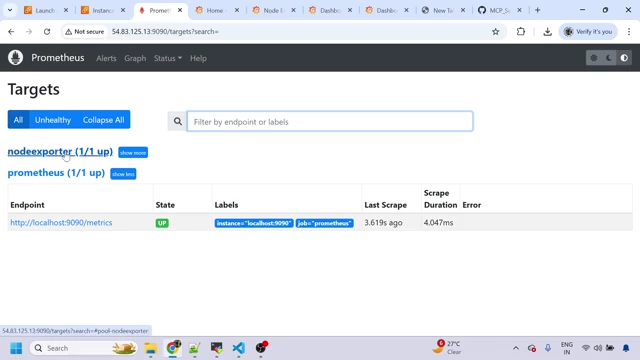640x360 pixels.
Task: Click the taskbar Search box
Action: pyautogui.click(x=83, y=348)
